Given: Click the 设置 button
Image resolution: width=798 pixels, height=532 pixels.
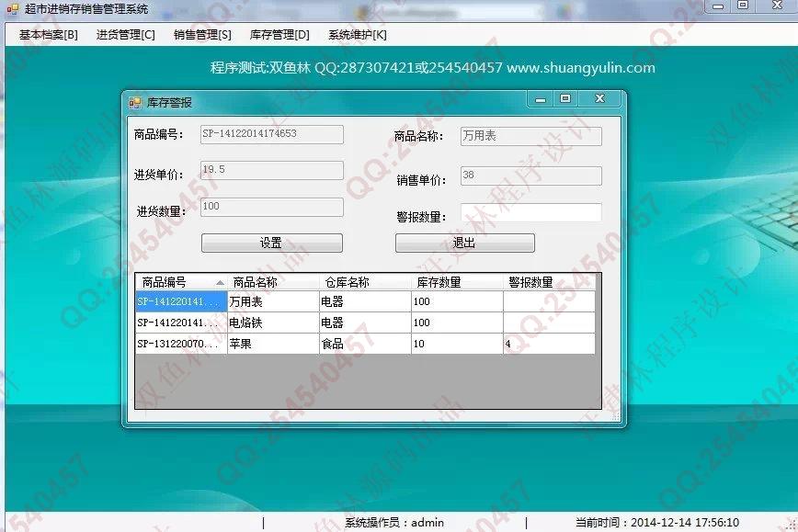Looking at the screenshot, I should (x=272, y=243).
